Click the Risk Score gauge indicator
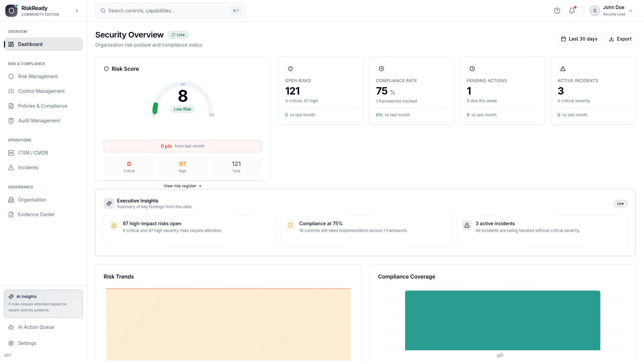644x362 pixels. point(155,108)
